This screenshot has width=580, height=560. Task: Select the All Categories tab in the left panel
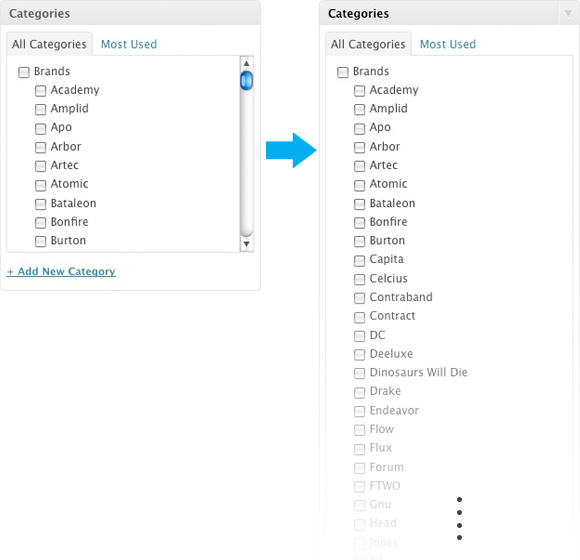click(x=49, y=44)
